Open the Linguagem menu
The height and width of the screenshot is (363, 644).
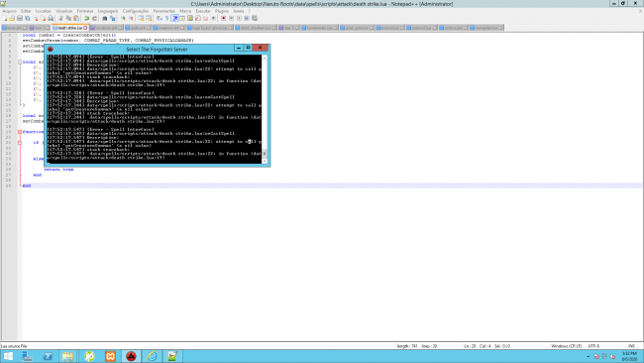click(108, 11)
